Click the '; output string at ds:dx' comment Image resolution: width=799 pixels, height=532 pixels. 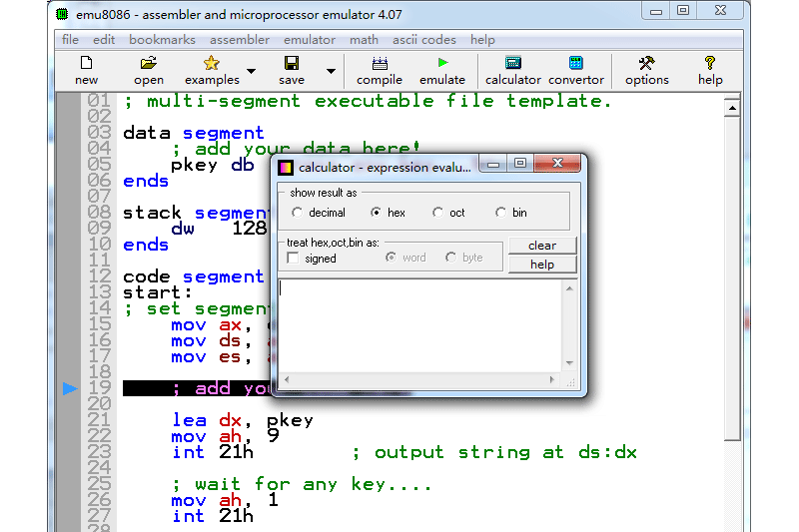coord(494,452)
